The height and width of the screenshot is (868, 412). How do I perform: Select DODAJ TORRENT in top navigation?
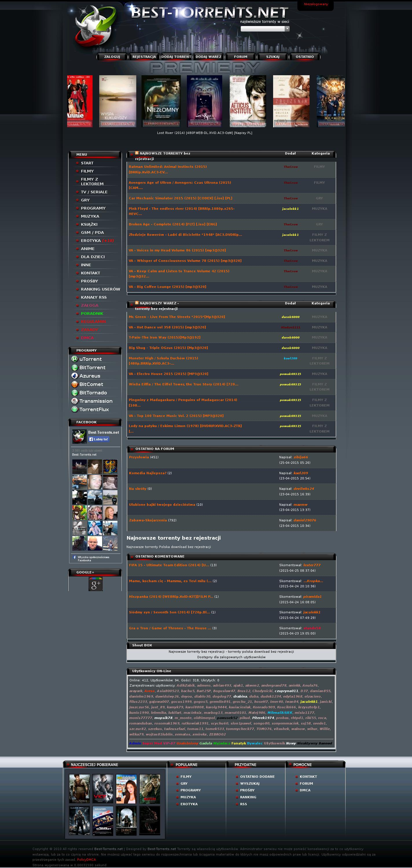pyautogui.click(x=176, y=57)
